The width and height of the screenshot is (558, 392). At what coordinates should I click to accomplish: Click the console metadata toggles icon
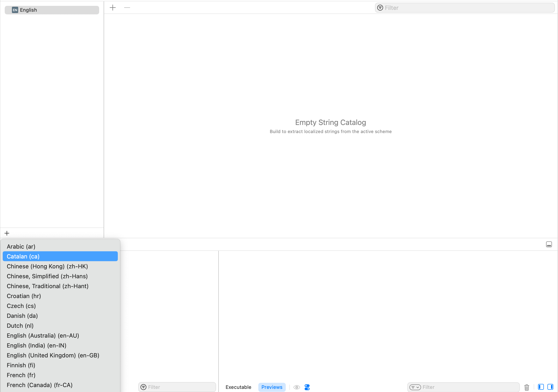click(x=307, y=387)
